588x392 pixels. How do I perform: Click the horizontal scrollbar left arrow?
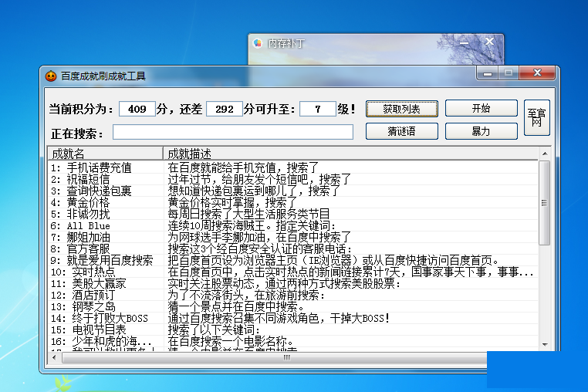click(x=54, y=357)
